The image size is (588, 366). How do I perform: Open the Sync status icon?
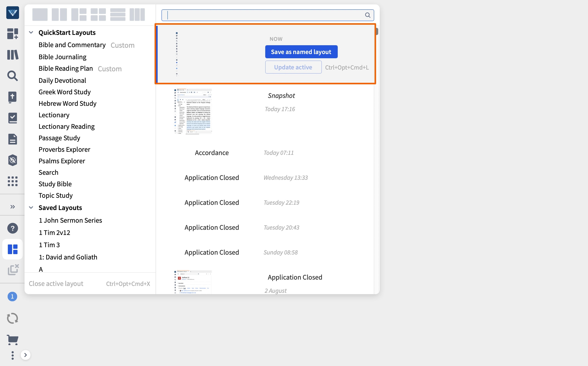[x=12, y=318]
